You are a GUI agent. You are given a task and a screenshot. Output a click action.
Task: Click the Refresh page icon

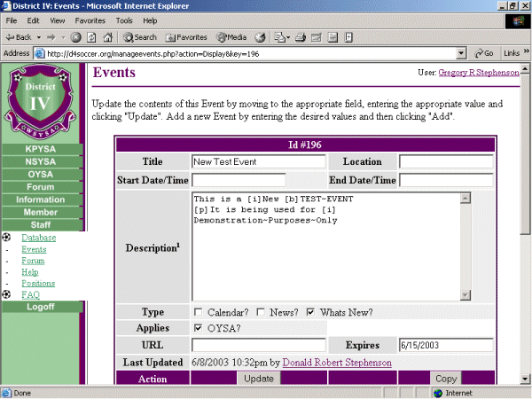91,37
